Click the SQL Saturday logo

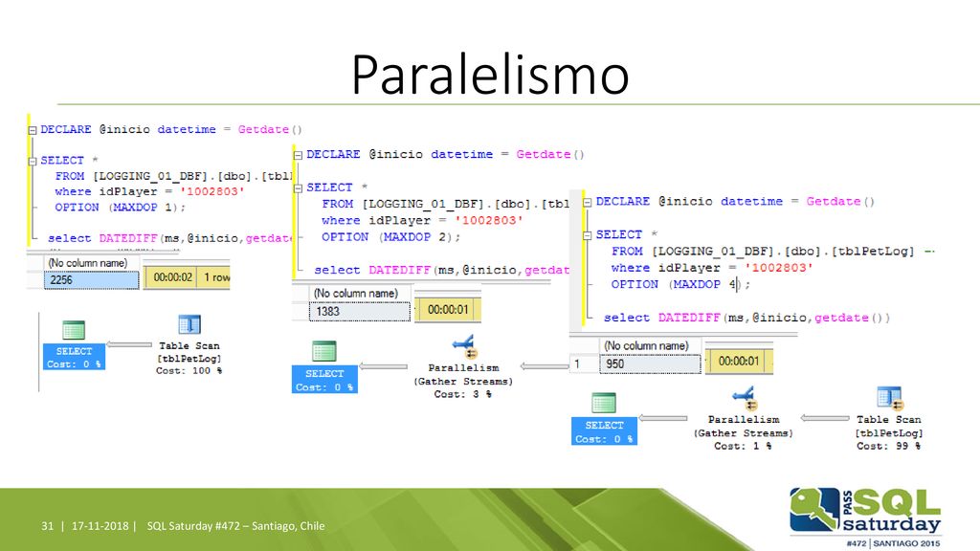[865, 518]
